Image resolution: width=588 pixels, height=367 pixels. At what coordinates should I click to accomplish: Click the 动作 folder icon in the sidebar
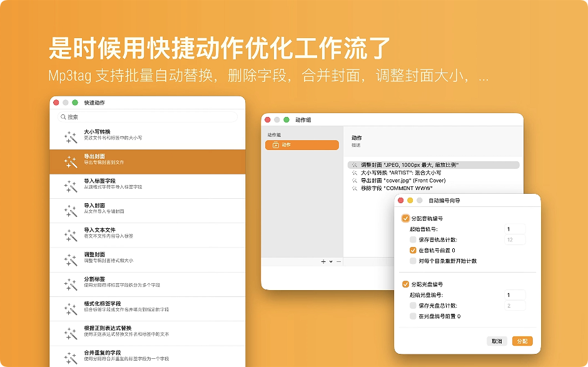coord(273,145)
